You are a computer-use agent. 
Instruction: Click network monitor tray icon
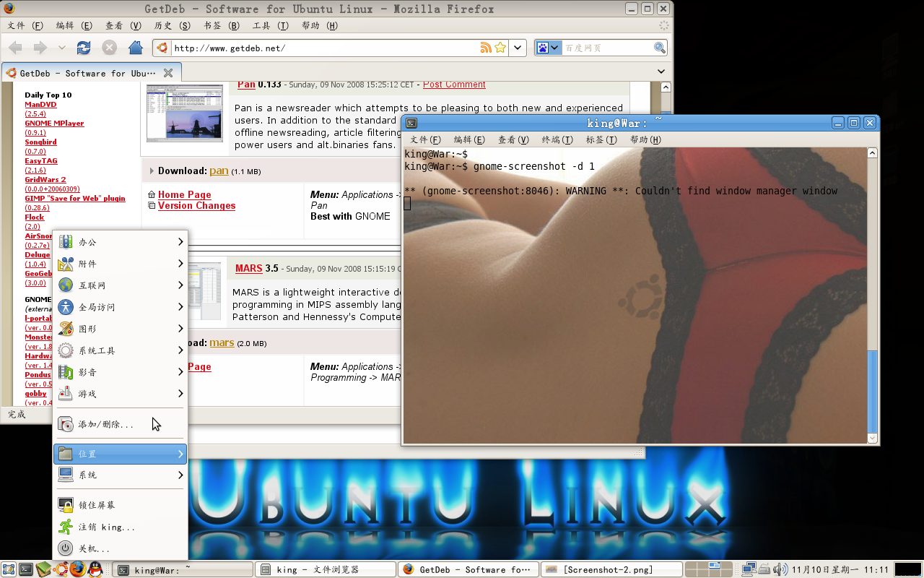[749, 569]
